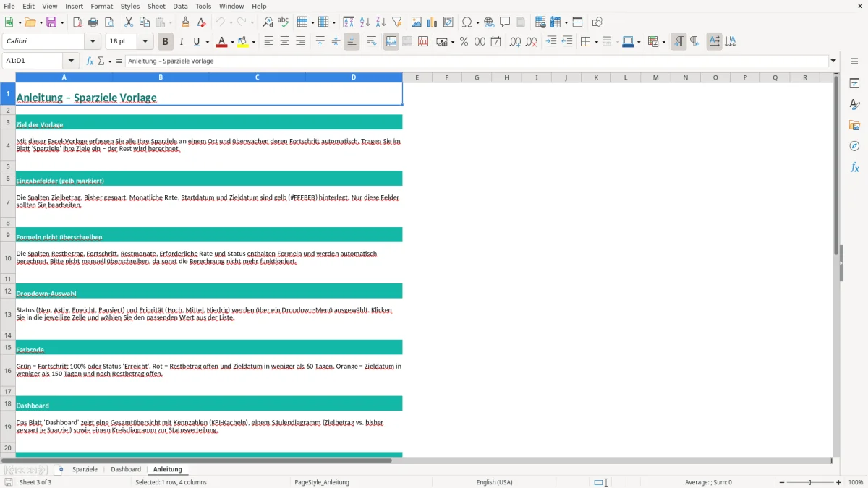This screenshot has width=868, height=488.
Task: Align text left
Action: (x=268, y=42)
